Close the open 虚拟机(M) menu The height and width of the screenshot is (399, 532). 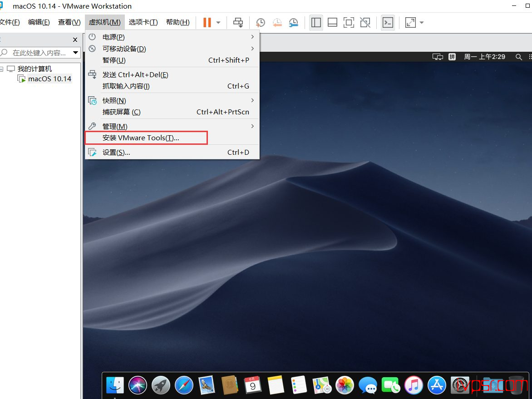(105, 22)
